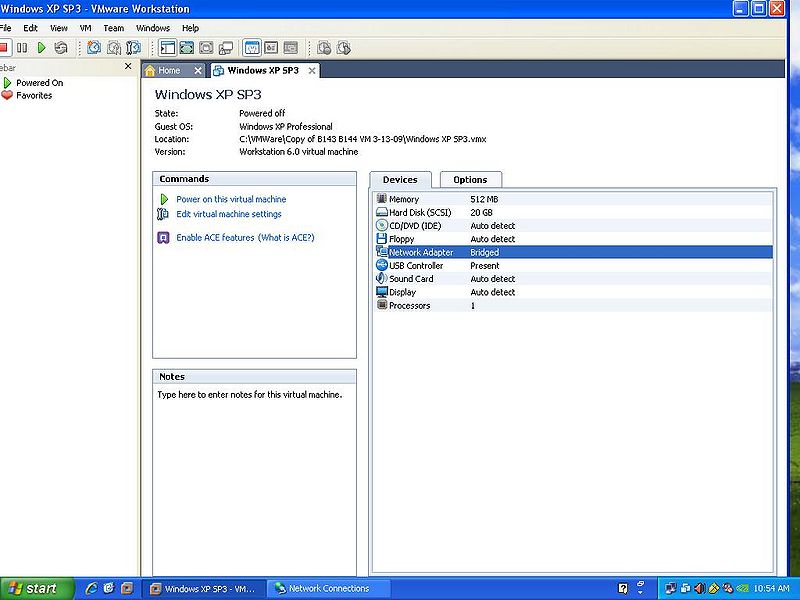The width and height of the screenshot is (800, 600).
Task: Click the green Power On toolbar icon
Action: coord(41,48)
